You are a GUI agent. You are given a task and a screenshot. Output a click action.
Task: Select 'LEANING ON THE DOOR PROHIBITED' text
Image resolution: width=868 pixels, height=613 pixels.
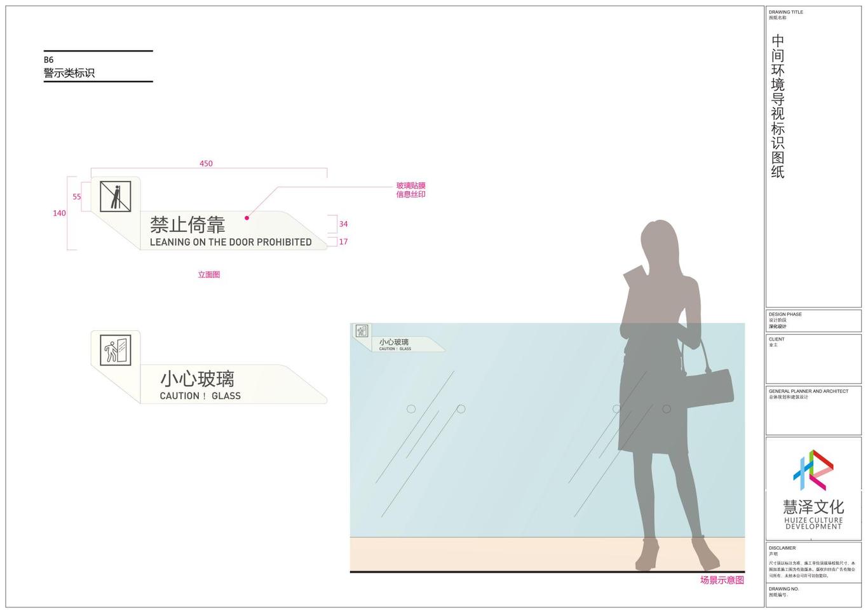point(231,242)
